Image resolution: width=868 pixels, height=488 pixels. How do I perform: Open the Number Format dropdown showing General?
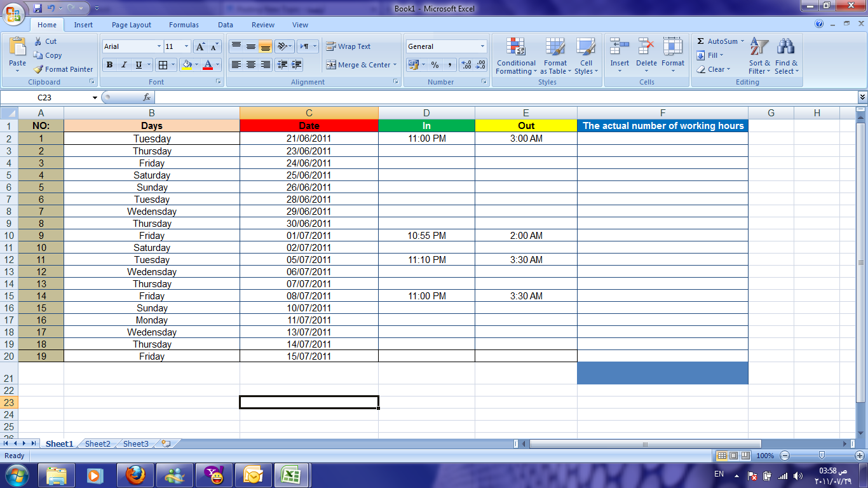coord(482,46)
